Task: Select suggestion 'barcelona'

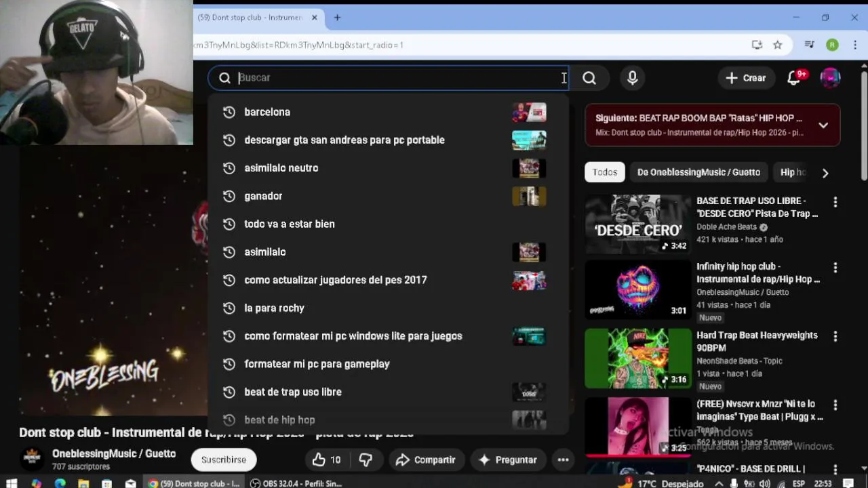Action: (x=388, y=112)
